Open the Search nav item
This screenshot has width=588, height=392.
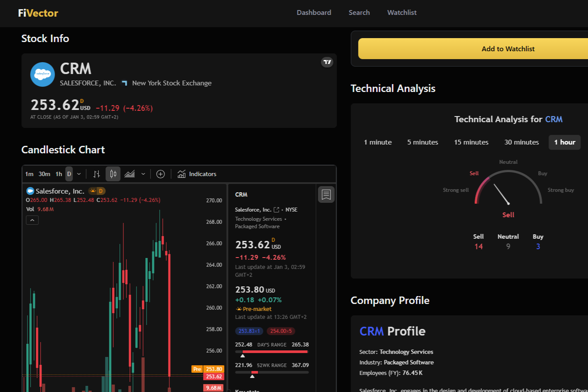point(359,13)
